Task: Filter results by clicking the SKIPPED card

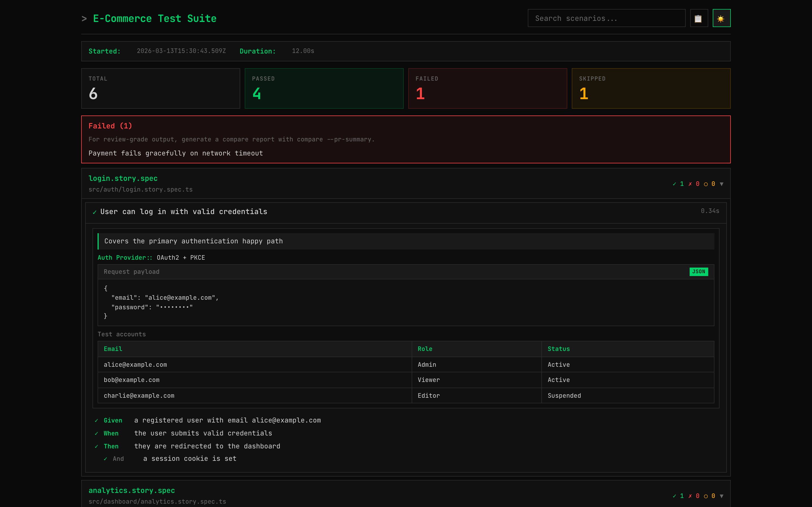Action: point(651,88)
